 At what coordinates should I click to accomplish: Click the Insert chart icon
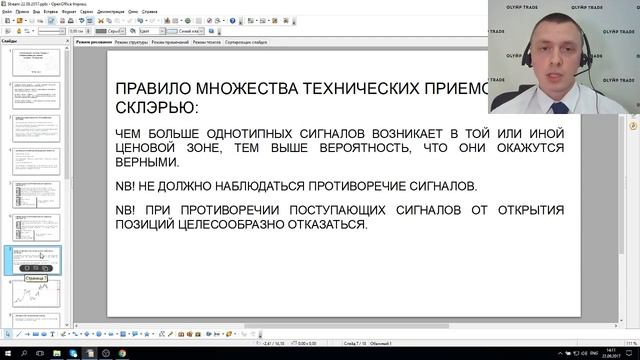coord(167,20)
